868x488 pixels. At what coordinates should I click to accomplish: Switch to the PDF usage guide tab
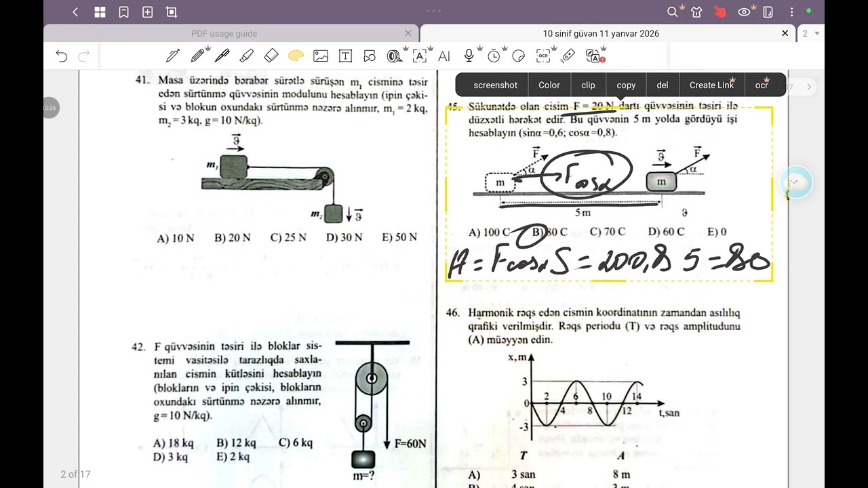(224, 33)
